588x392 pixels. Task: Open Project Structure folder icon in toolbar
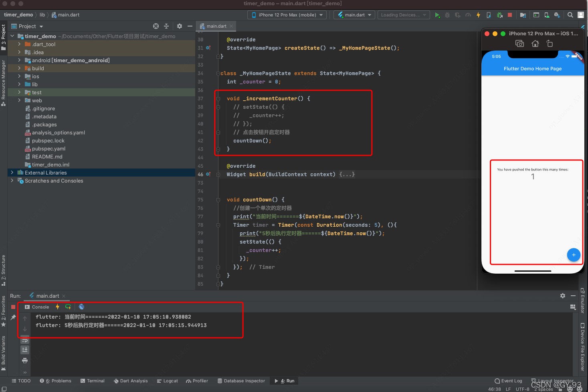pyautogui.click(x=523, y=15)
